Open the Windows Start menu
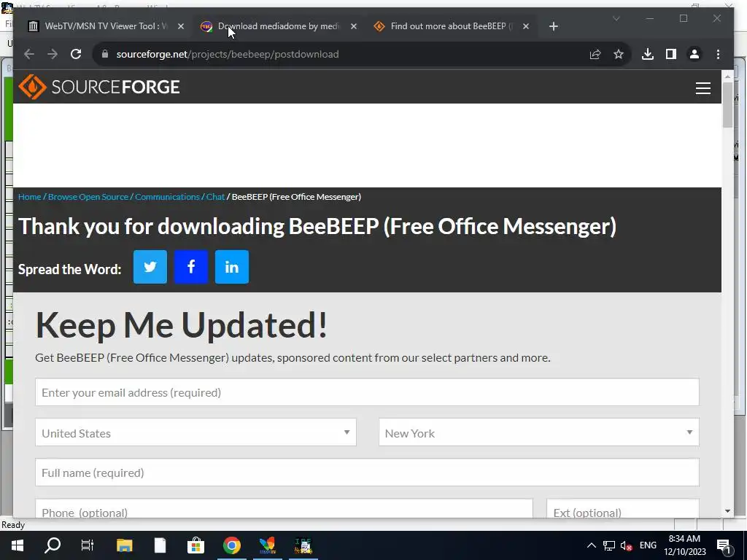The image size is (747, 560). point(18,545)
